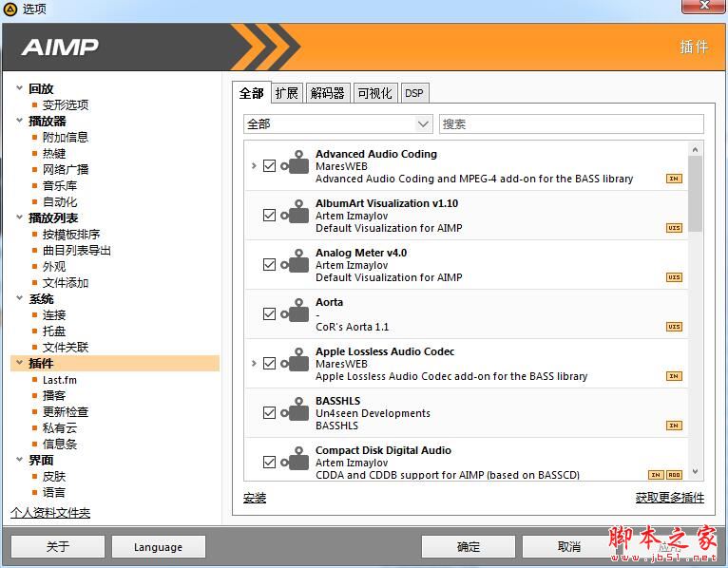728x568 pixels.
Task: Open 文件关联 settings item
Action: coord(66,347)
